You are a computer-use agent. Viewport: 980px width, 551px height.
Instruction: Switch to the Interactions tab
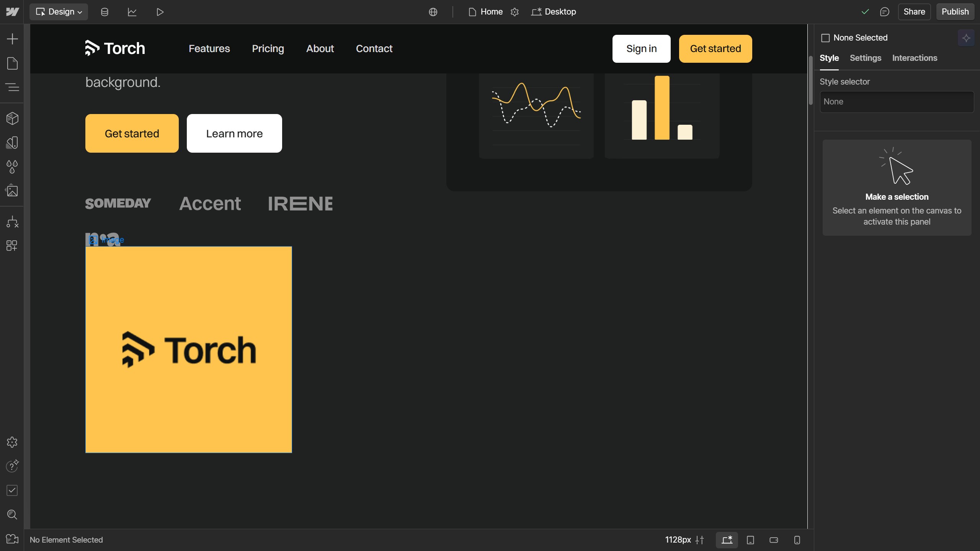(915, 58)
